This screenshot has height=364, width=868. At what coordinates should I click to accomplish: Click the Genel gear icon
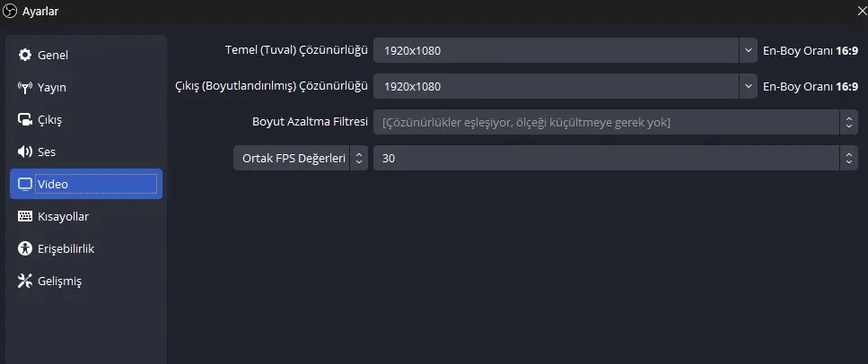[x=25, y=56]
